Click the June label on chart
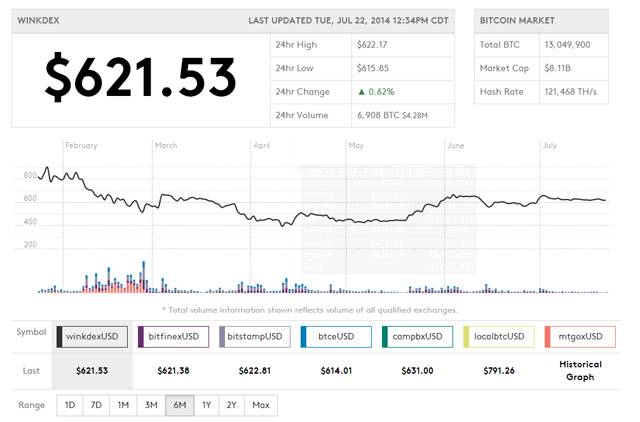 click(x=456, y=145)
